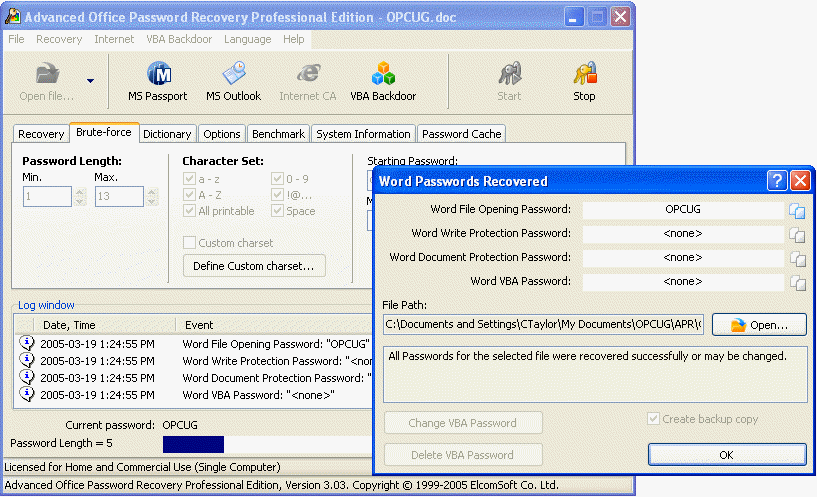Click the Max. password length field

pyautogui.click(x=119, y=196)
